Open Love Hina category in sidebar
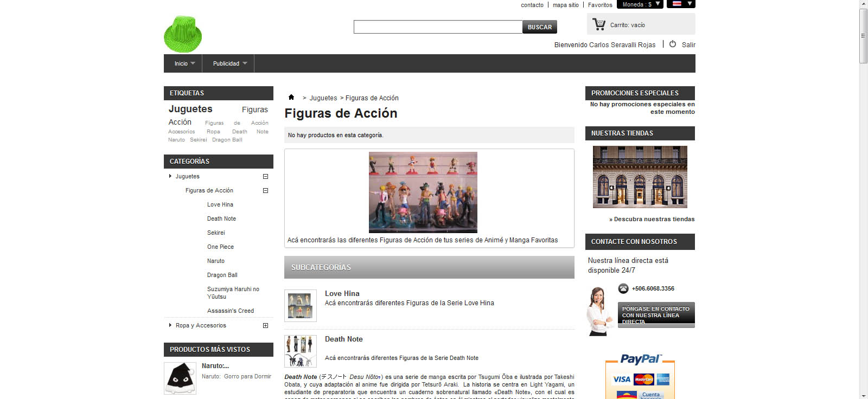The width and height of the screenshot is (868, 399). coord(220,204)
